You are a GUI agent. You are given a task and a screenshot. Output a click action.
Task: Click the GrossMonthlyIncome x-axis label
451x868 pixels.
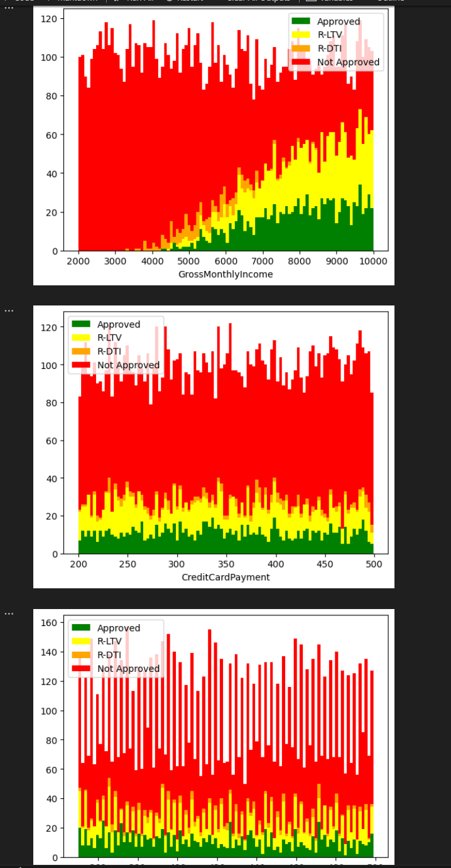click(x=225, y=274)
